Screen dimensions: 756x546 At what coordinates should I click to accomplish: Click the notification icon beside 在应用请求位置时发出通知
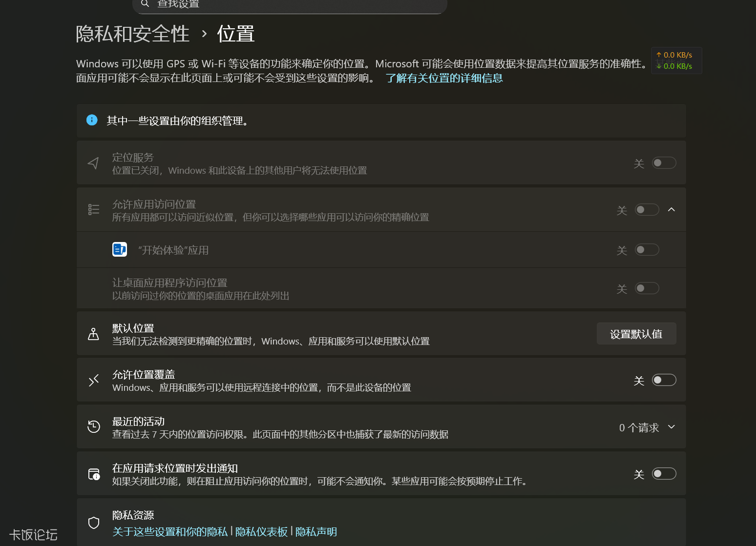pyautogui.click(x=93, y=473)
